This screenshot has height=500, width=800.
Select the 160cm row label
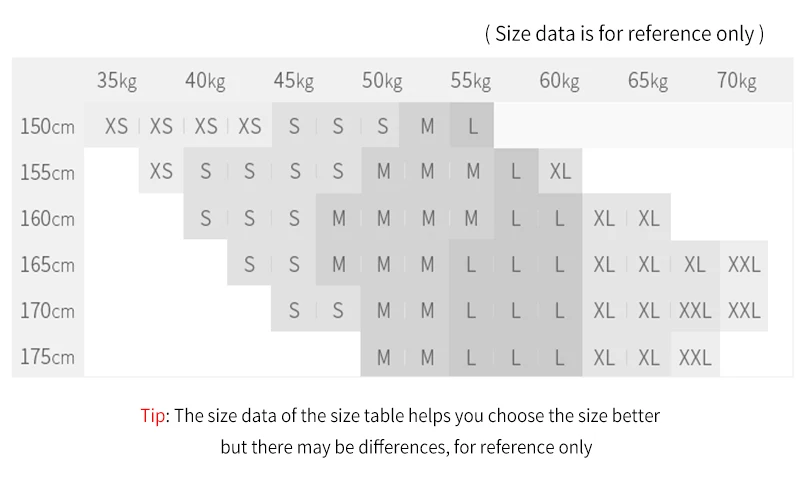click(48, 218)
